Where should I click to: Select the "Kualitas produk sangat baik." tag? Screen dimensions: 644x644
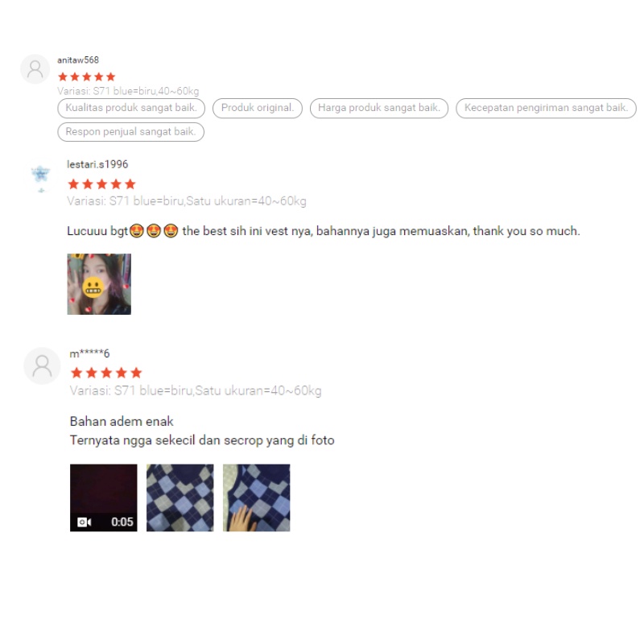pyautogui.click(x=131, y=108)
